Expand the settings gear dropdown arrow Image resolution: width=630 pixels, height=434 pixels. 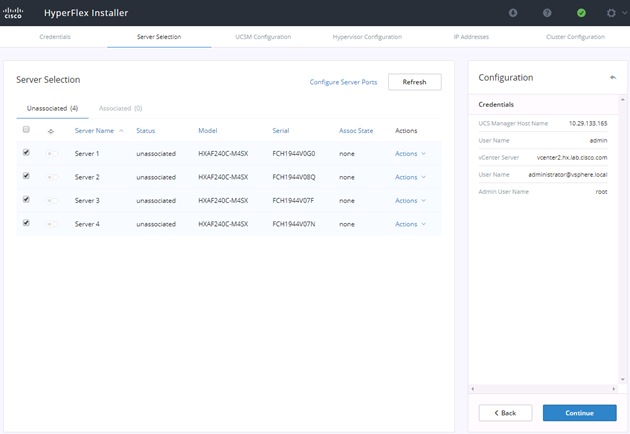(624, 12)
